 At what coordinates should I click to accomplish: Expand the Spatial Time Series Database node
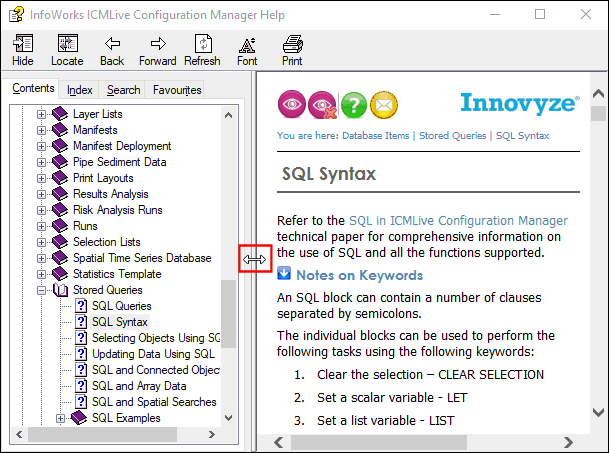[41, 258]
